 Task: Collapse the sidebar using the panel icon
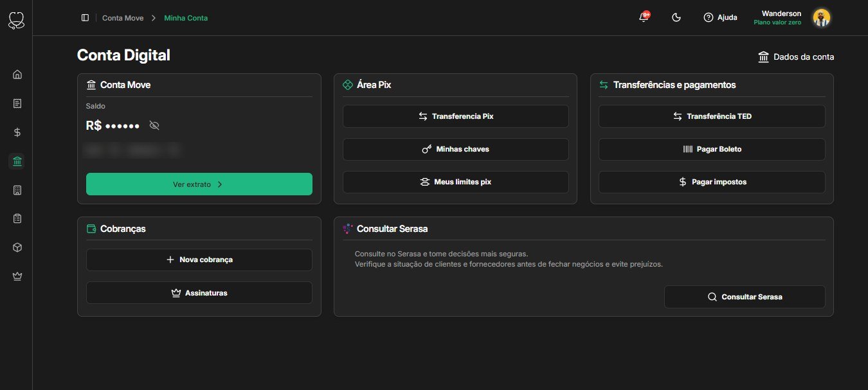tap(86, 18)
